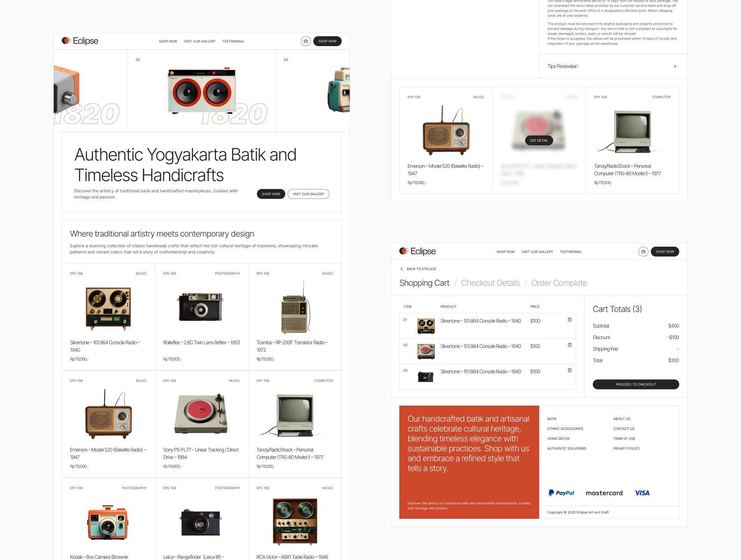The width and height of the screenshot is (741, 560).
Task: Click the 'Cart Totals (3)' heading
Action: [x=617, y=309]
